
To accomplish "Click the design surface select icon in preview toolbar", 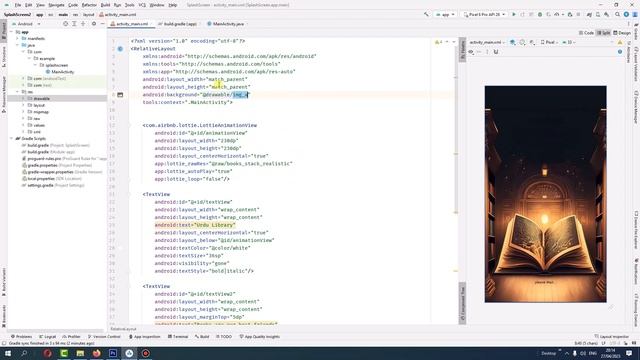I will 513,42.
